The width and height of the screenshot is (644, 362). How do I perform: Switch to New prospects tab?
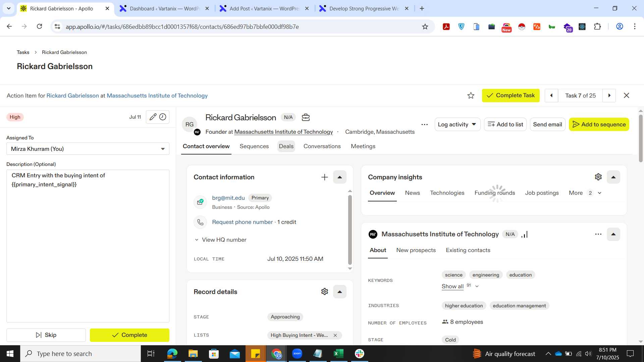pyautogui.click(x=416, y=250)
